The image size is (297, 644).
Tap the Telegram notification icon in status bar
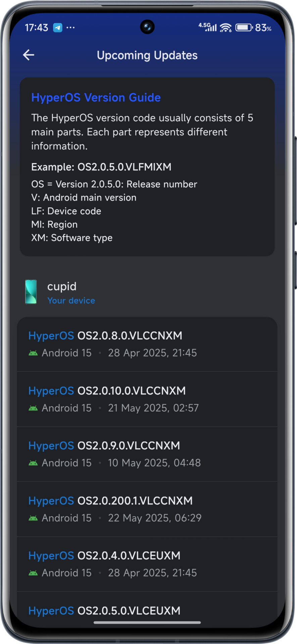tap(58, 28)
